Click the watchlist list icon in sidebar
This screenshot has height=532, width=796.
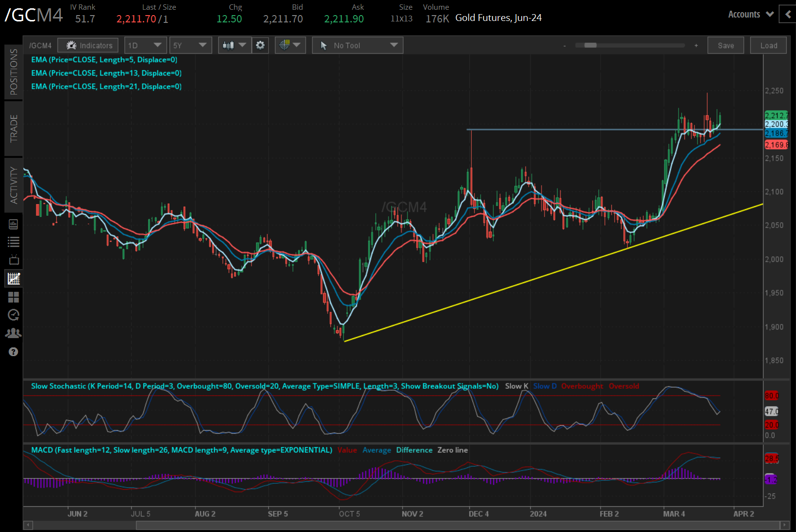pyautogui.click(x=13, y=242)
